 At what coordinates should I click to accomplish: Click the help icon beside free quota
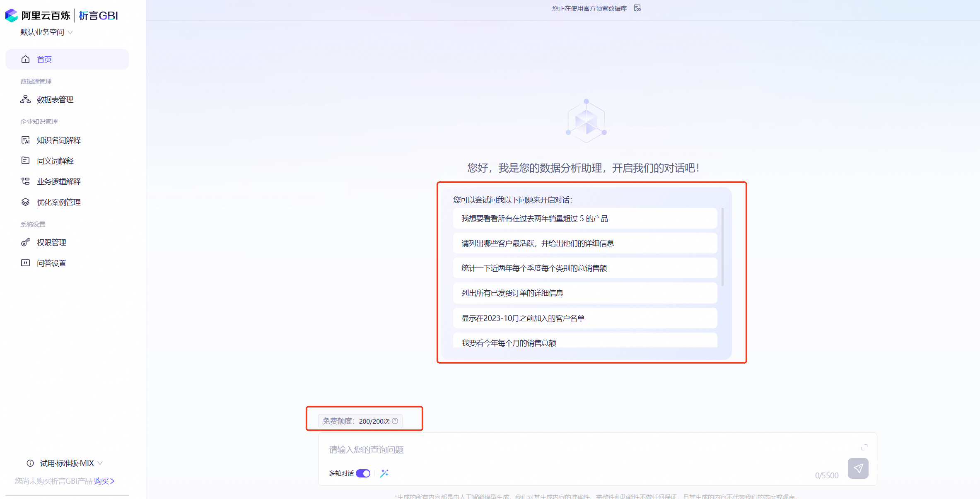[x=395, y=421]
